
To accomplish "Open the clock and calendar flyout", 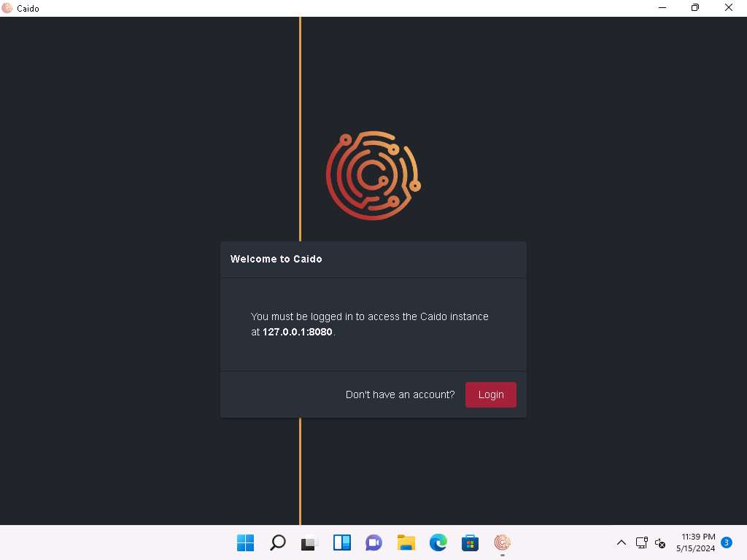I will [x=697, y=542].
